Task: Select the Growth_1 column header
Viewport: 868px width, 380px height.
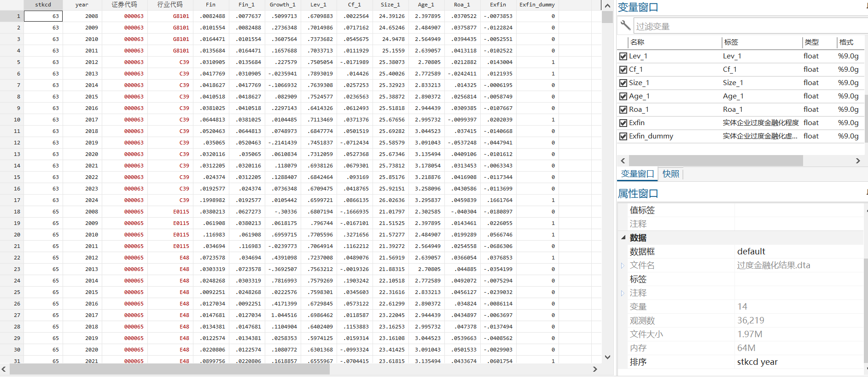Action: point(282,5)
